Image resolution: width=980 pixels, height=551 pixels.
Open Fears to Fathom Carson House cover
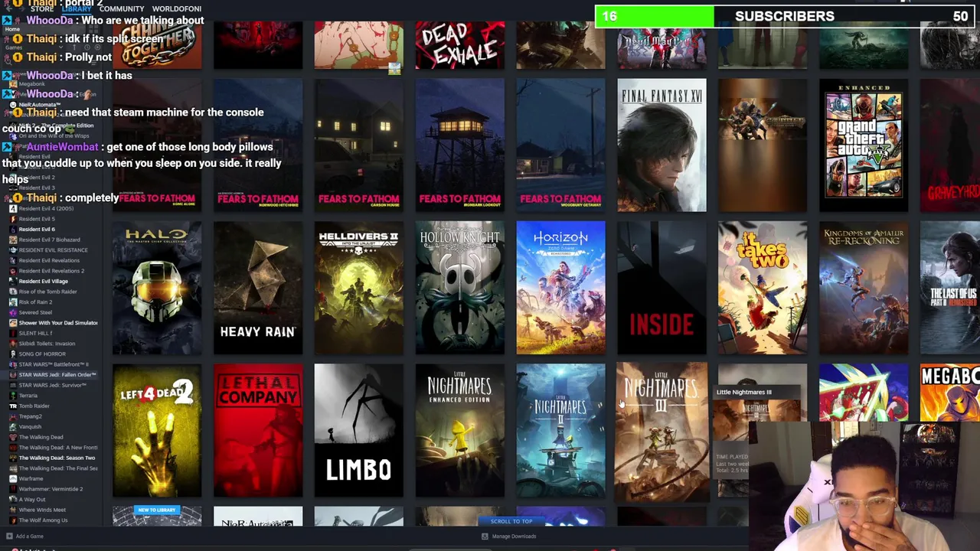click(359, 145)
